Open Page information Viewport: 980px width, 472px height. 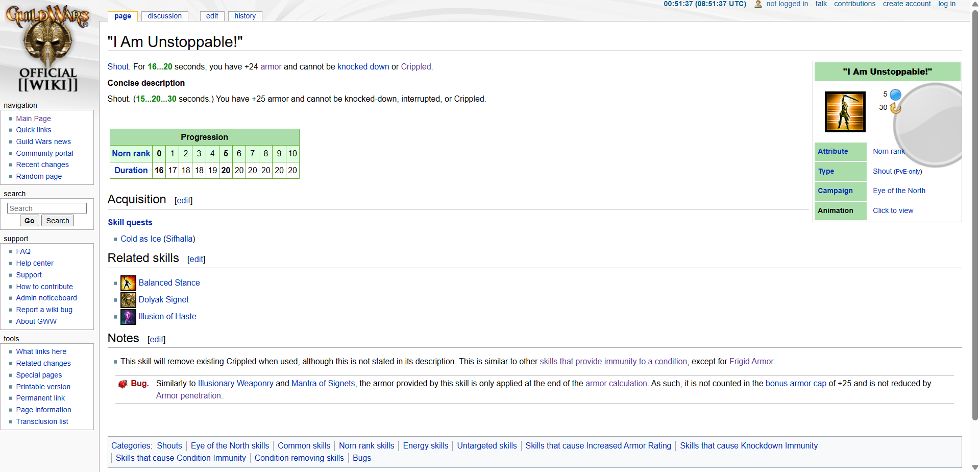point(43,410)
